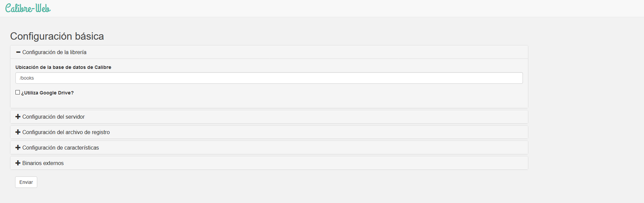Click the Configuración básica page heading
Image resolution: width=644 pixels, height=203 pixels.
(x=57, y=36)
